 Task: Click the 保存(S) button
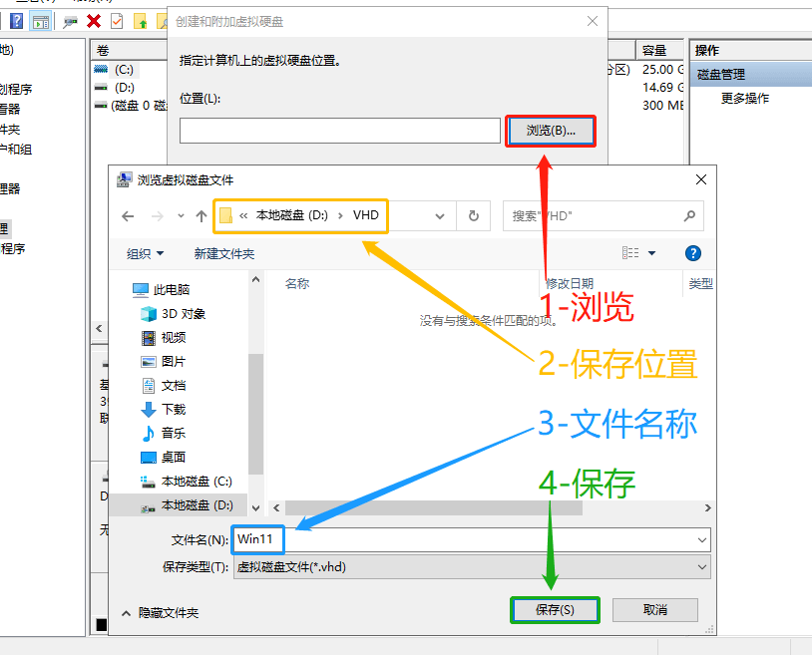coord(555,609)
